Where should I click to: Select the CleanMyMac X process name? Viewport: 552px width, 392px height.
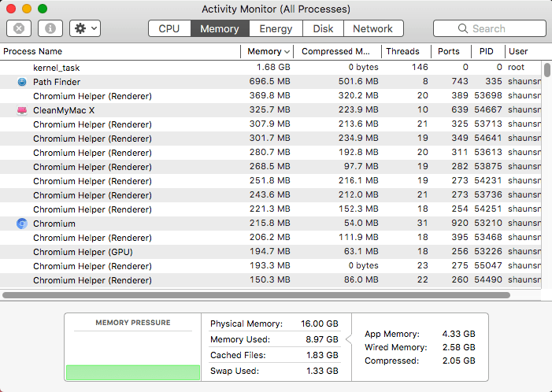pos(64,110)
